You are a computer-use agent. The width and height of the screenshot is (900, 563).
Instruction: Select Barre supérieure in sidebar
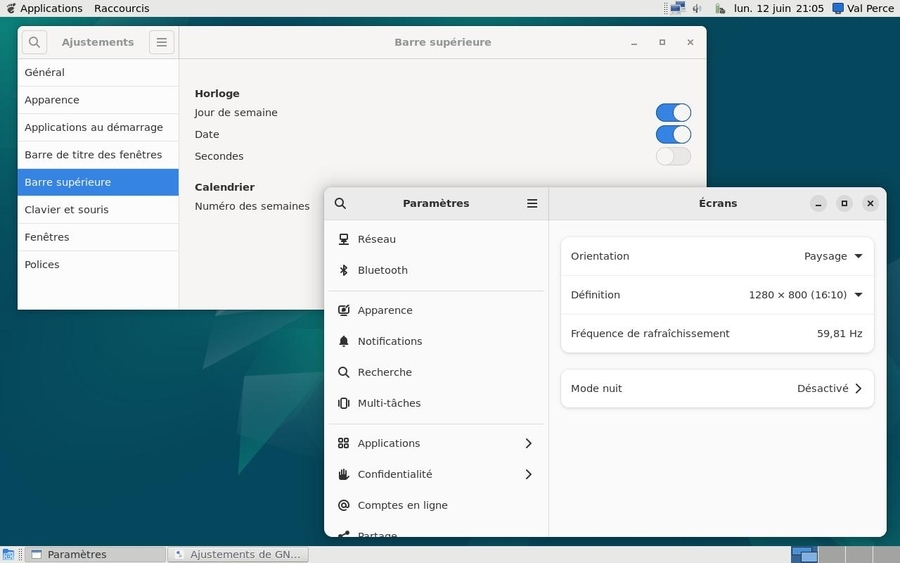pos(98,182)
